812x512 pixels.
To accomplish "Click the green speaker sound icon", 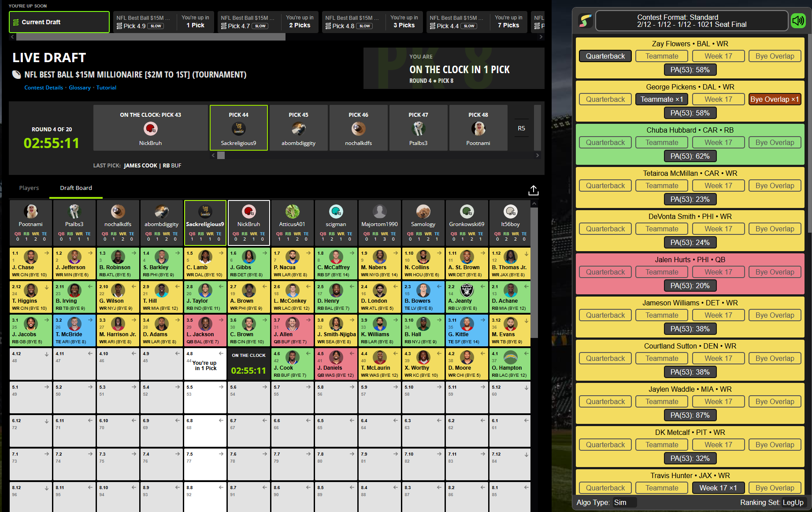I will pos(798,21).
